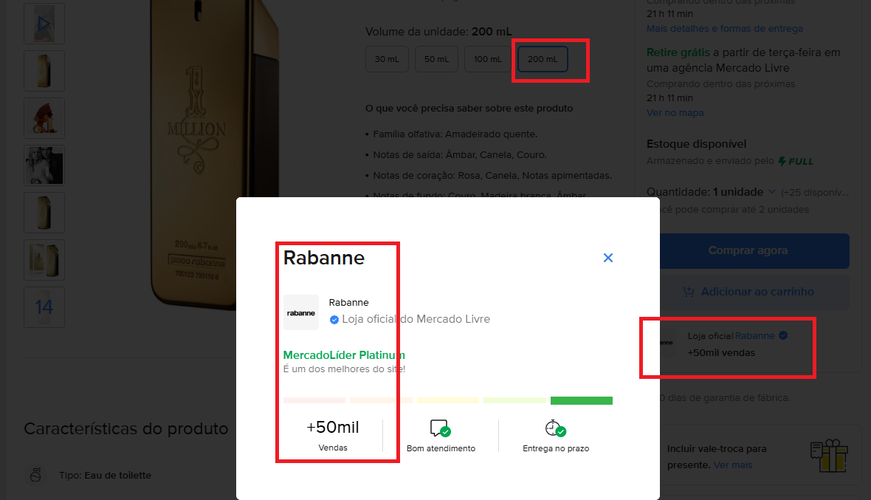Click the Tipo Eau de toilette icon
This screenshot has width=871, height=500.
coord(35,475)
